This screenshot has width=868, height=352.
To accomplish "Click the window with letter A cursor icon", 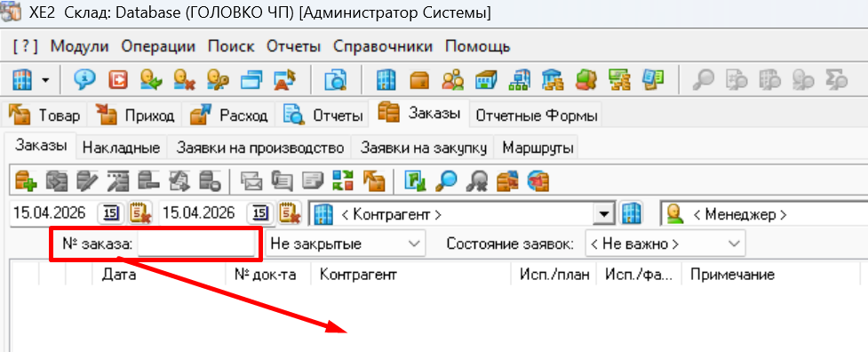I will (x=285, y=80).
